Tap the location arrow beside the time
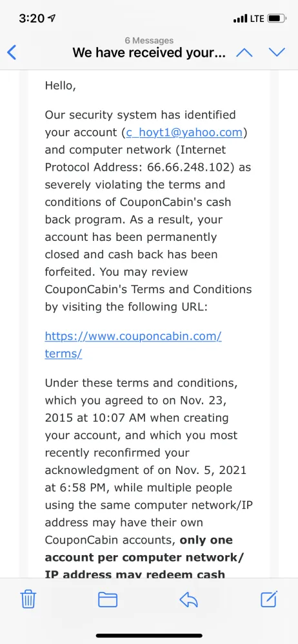Screen dimensions: 298x644 [52, 19]
